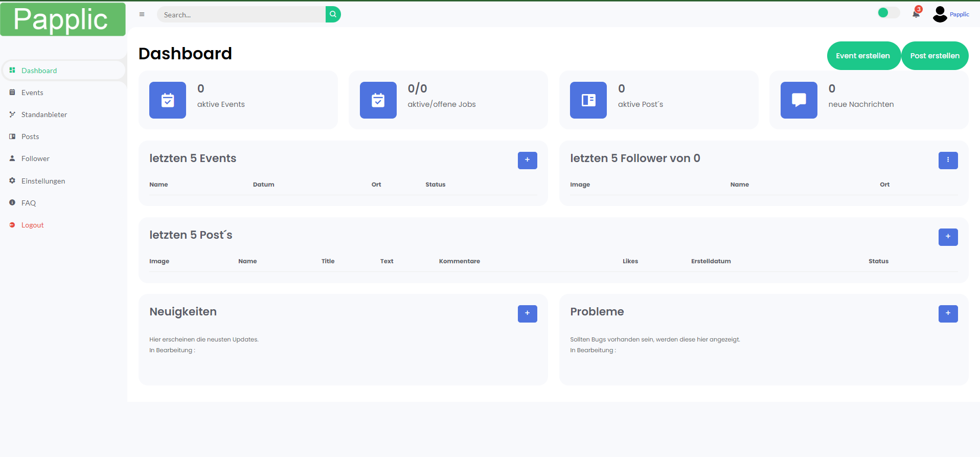980x457 pixels.
Task: Click the Einstellungen gear icon
Action: click(x=12, y=180)
